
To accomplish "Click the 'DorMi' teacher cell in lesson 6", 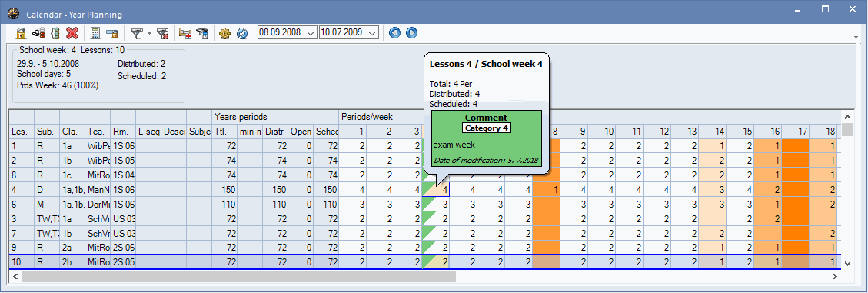I will coord(98,204).
